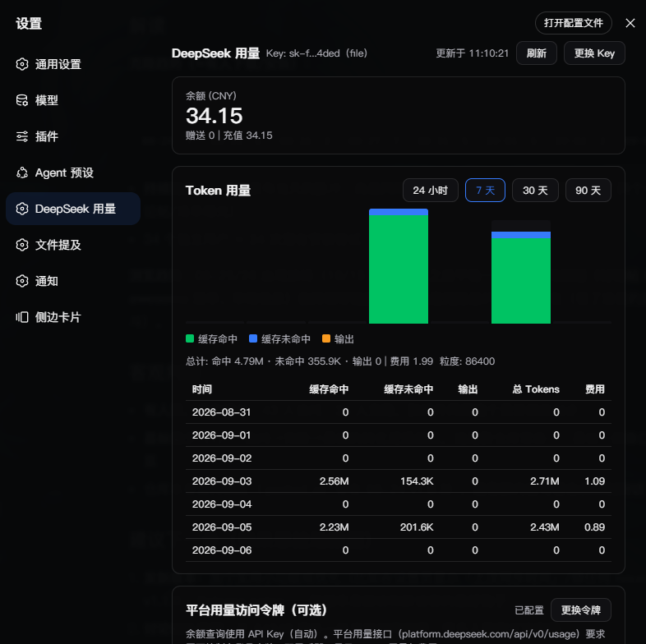Click the 赠送 0 | 充值 34.15 line
Screen dimensions: 646x644
[x=229, y=136]
